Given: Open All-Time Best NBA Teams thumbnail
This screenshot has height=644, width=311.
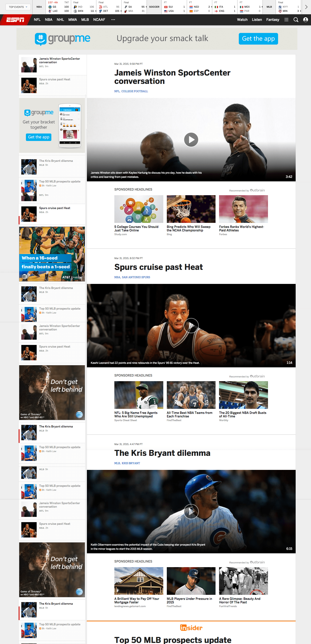Looking at the screenshot, I should click(x=191, y=395).
